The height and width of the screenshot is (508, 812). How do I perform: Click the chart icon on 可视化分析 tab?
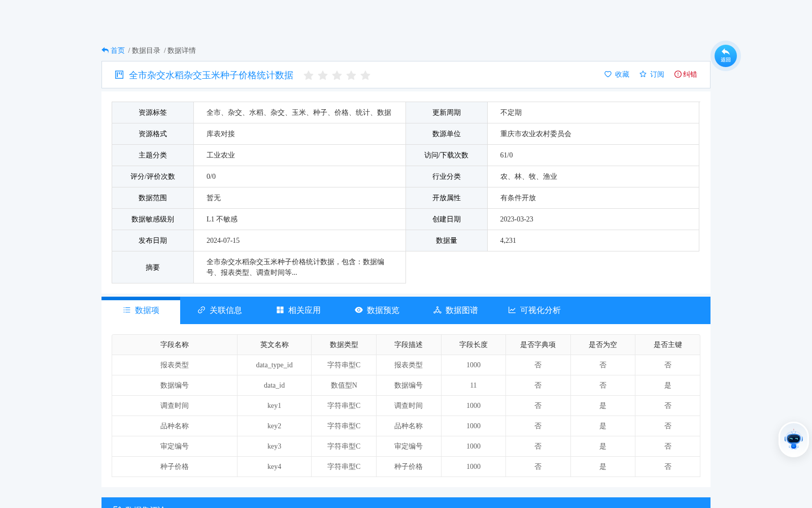512,310
